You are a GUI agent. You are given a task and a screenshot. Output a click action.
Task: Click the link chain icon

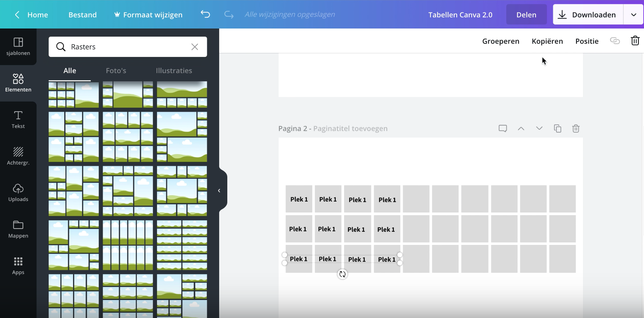(x=615, y=41)
